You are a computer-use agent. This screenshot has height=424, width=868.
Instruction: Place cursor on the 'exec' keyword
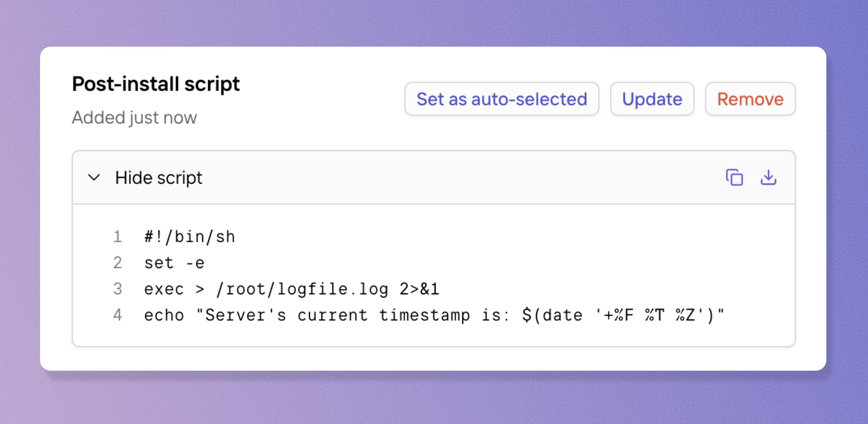[164, 289]
